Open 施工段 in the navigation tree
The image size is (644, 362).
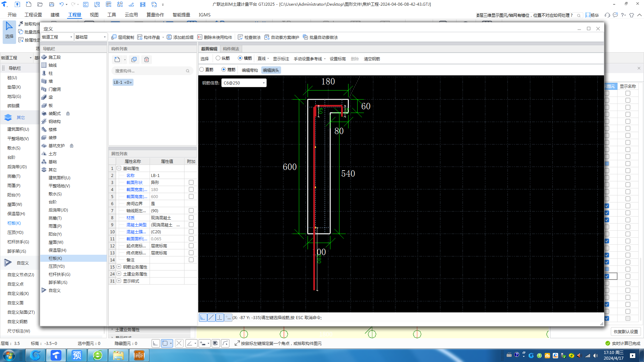tap(55, 57)
